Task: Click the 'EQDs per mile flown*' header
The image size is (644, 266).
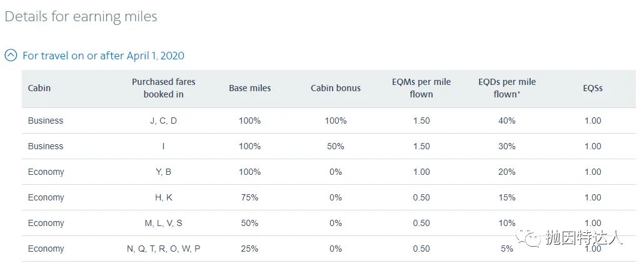Action: (x=507, y=88)
